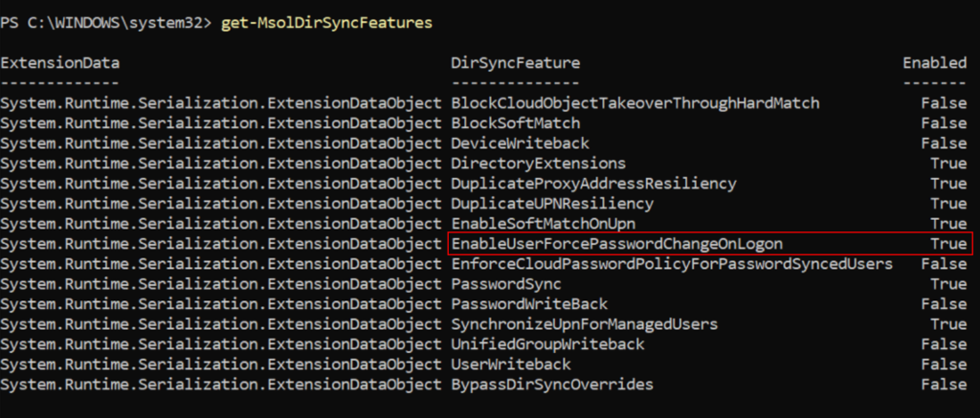
Task: Click the highlighted EnableUserForcePasswordChangeOnLogon entry
Action: (x=617, y=244)
